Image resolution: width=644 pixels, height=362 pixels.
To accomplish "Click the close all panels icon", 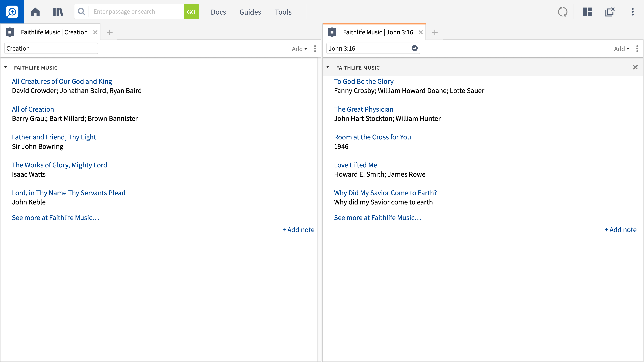I will [610, 12].
